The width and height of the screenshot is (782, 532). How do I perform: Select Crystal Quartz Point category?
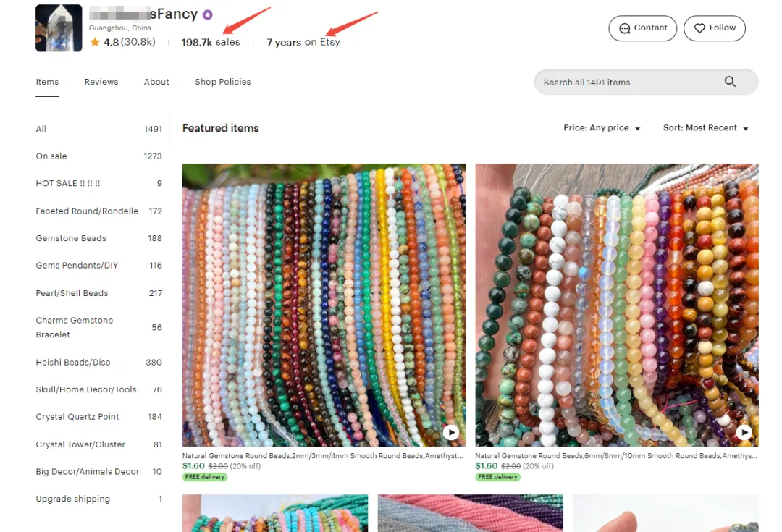[x=98, y=417]
